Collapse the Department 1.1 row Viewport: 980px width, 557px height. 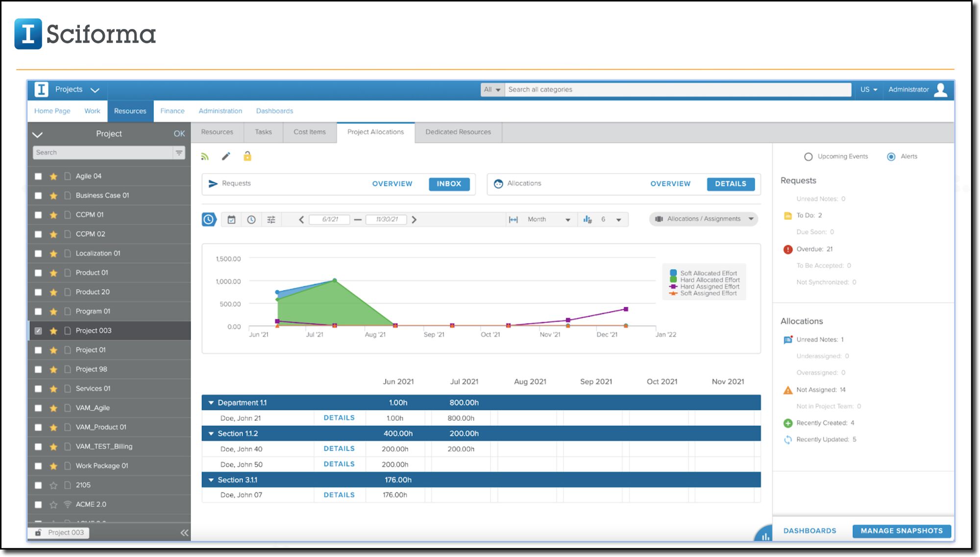click(x=211, y=403)
